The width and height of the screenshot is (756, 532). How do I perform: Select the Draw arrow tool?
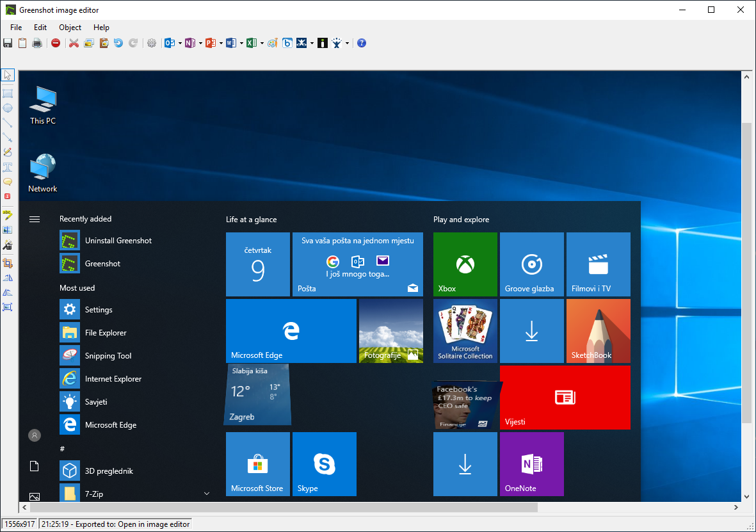(8, 138)
